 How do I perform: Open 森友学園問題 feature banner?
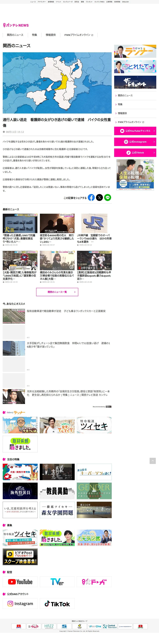57,510
